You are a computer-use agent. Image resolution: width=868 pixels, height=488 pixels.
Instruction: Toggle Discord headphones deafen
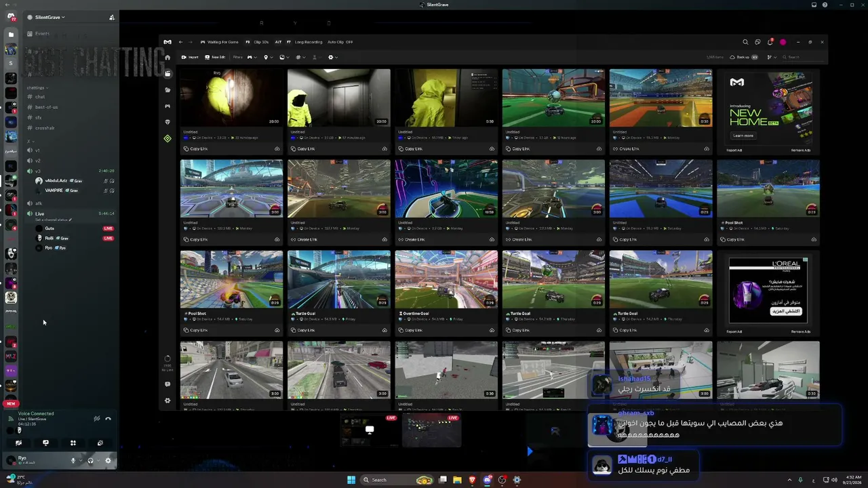(x=90, y=461)
